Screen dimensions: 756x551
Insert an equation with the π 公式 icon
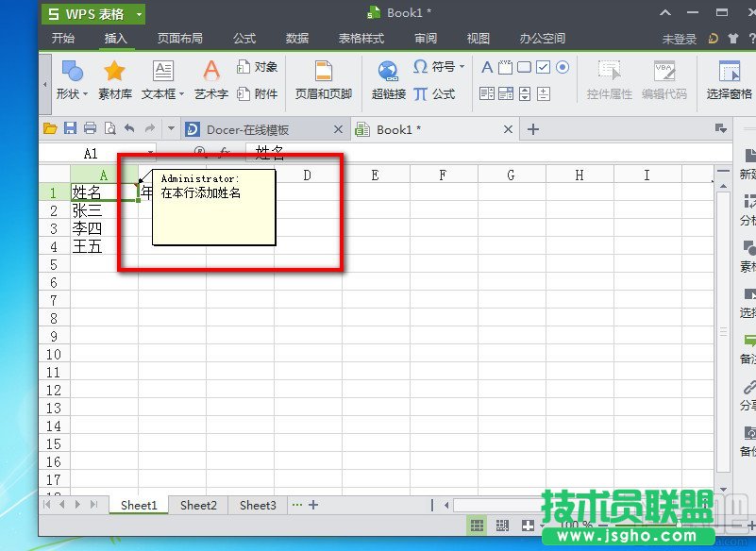click(437, 92)
